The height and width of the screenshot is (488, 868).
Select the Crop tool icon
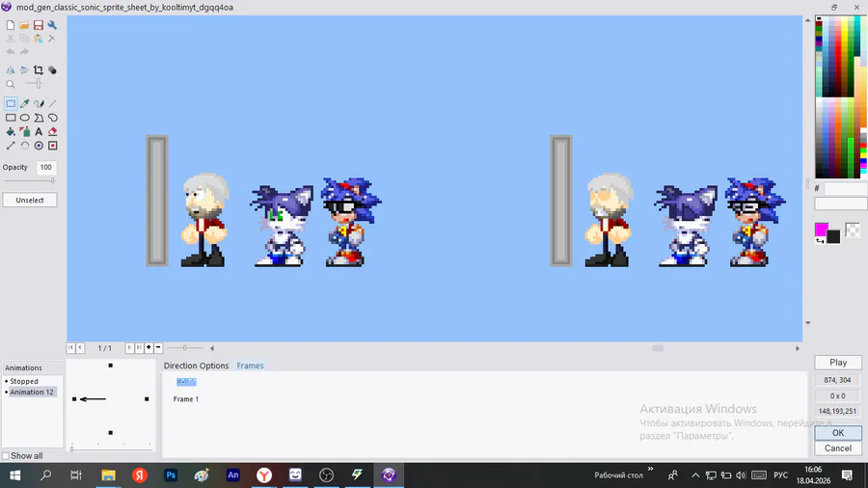39,70
